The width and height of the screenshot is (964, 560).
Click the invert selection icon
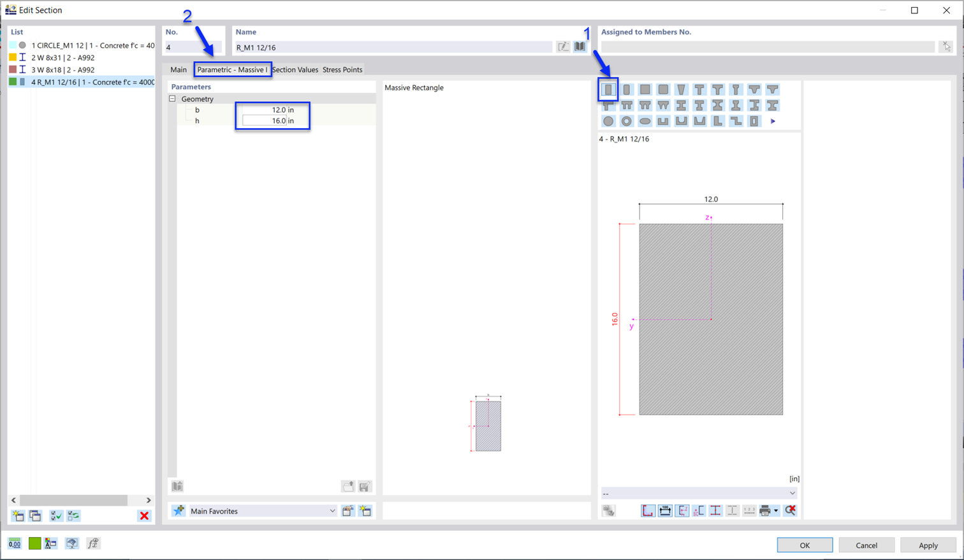tap(73, 515)
